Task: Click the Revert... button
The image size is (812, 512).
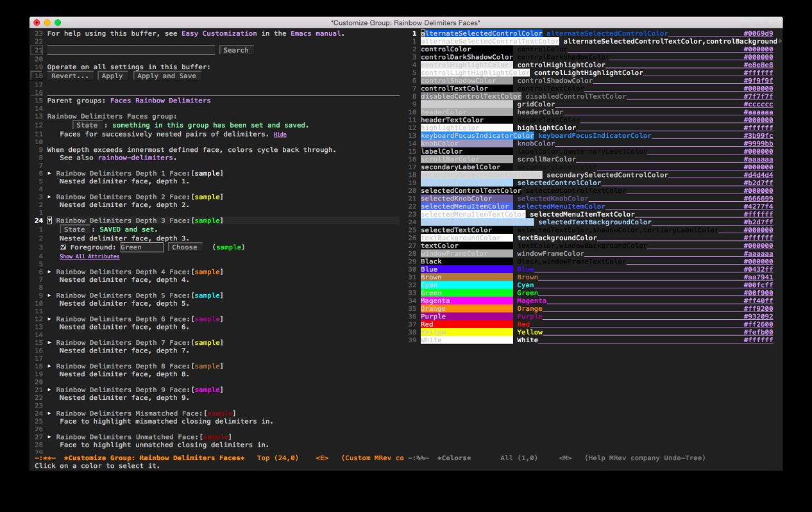Action: [x=70, y=76]
